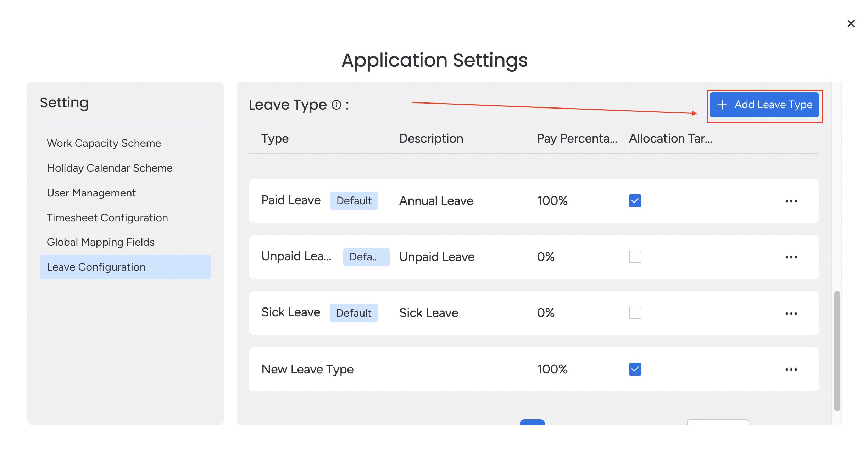Image resolution: width=868 pixels, height=449 pixels.
Task: Click the ellipsis icon for Unpaid Leave
Action: point(792,256)
